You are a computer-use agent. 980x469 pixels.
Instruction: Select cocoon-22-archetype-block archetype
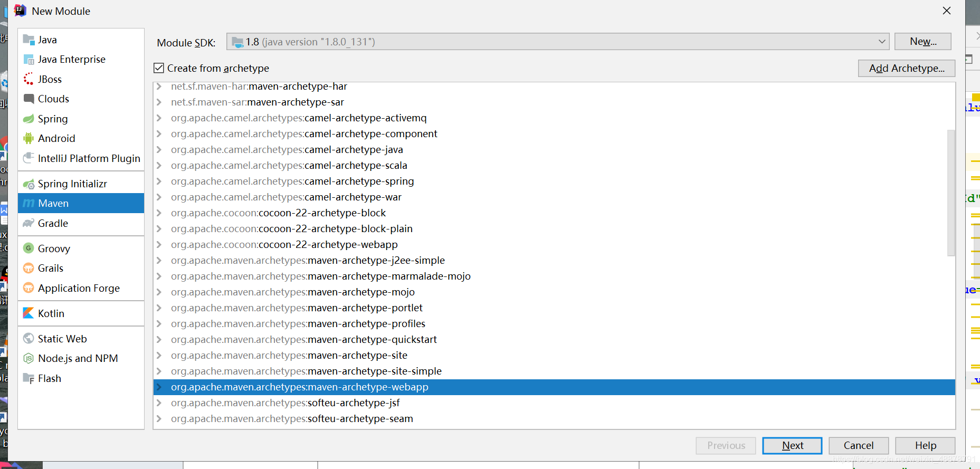(554, 213)
